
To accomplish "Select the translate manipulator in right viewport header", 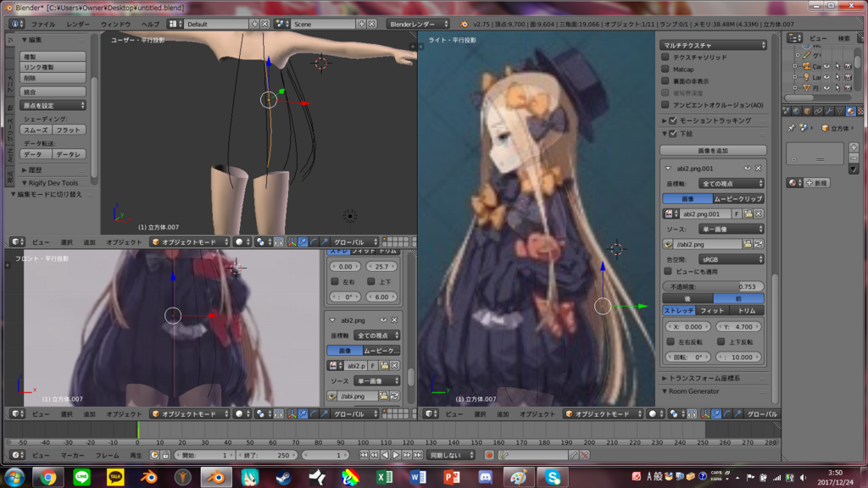I will click(716, 413).
